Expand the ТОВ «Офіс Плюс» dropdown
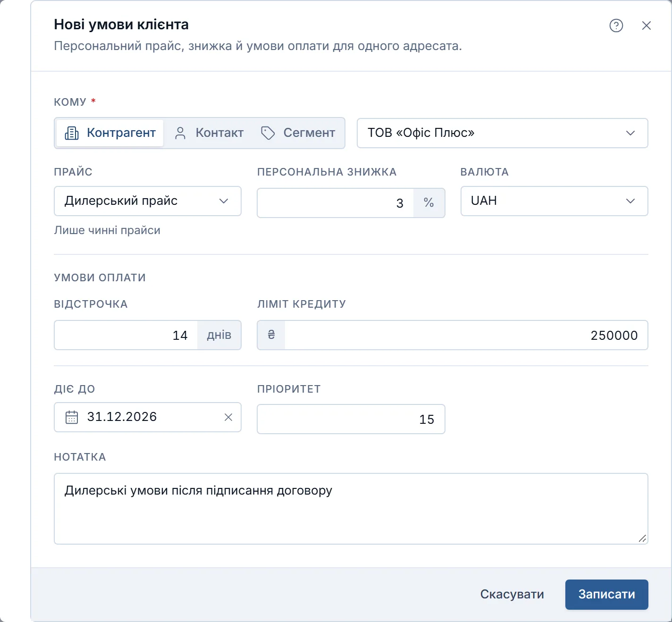 pos(503,133)
